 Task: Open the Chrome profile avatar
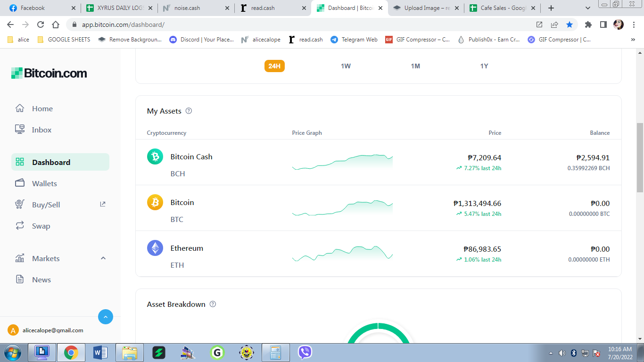coord(619,25)
